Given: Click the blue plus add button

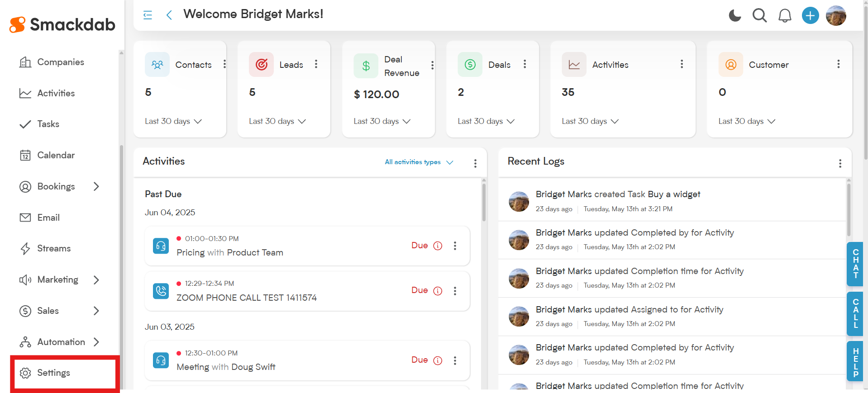Looking at the screenshot, I should click(x=810, y=16).
